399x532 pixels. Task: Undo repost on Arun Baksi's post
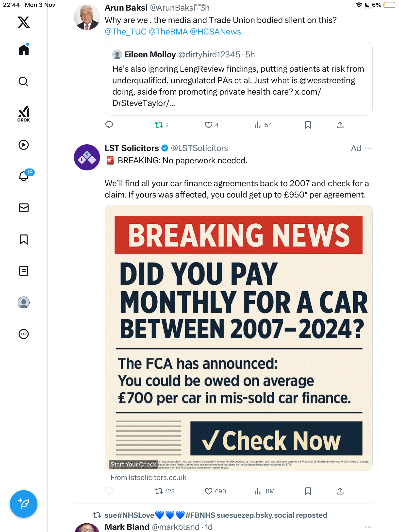click(159, 125)
